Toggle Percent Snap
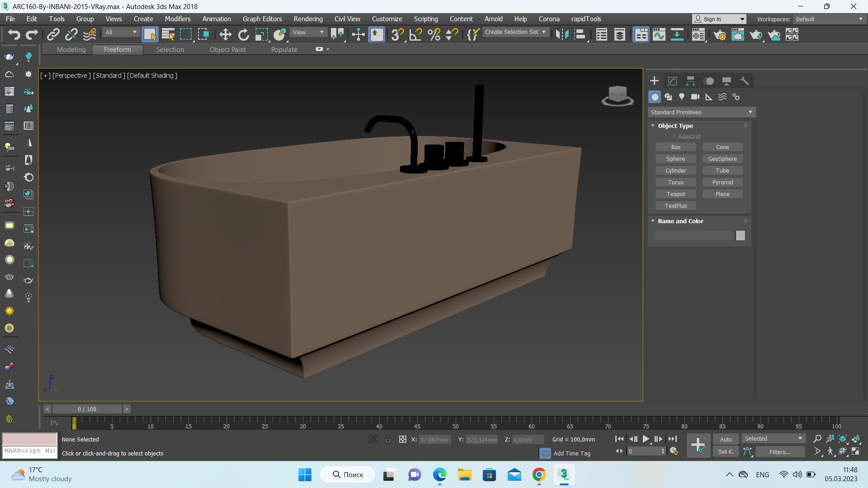This screenshot has width=868, height=488. point(434,34)
